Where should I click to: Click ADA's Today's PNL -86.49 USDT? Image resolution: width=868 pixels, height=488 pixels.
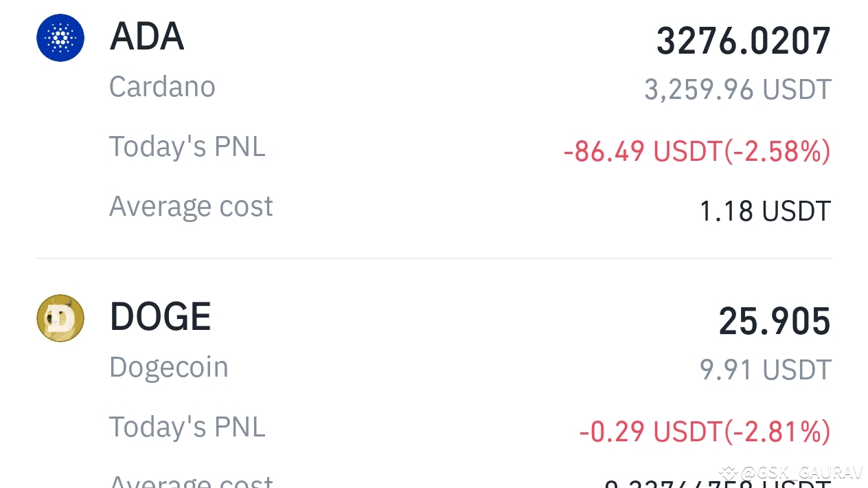[696, 151]
